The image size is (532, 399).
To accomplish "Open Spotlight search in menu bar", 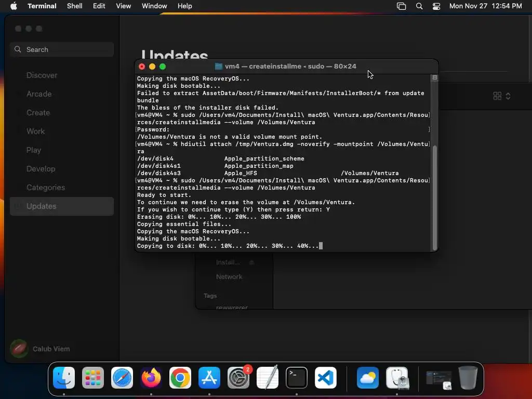I will tap(419, 6).
